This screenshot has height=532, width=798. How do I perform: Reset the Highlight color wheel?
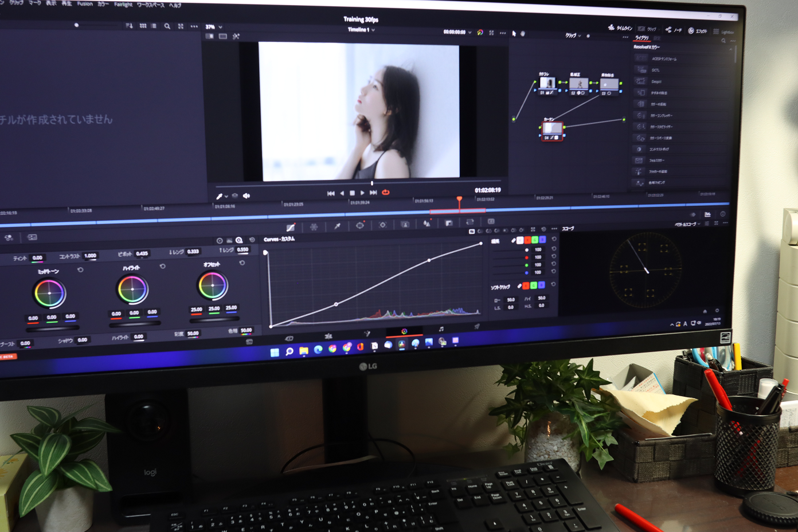[x=163, y=266]
